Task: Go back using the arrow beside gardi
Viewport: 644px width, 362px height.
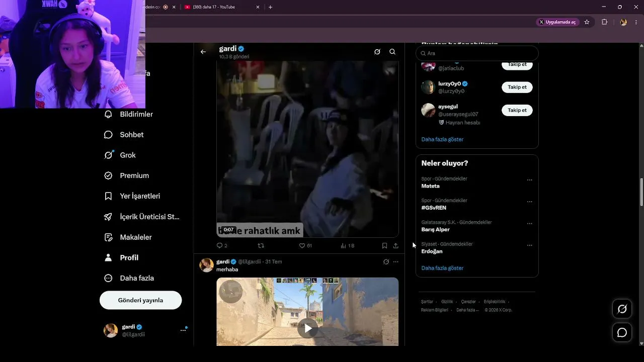Action: tap(203, 52)
